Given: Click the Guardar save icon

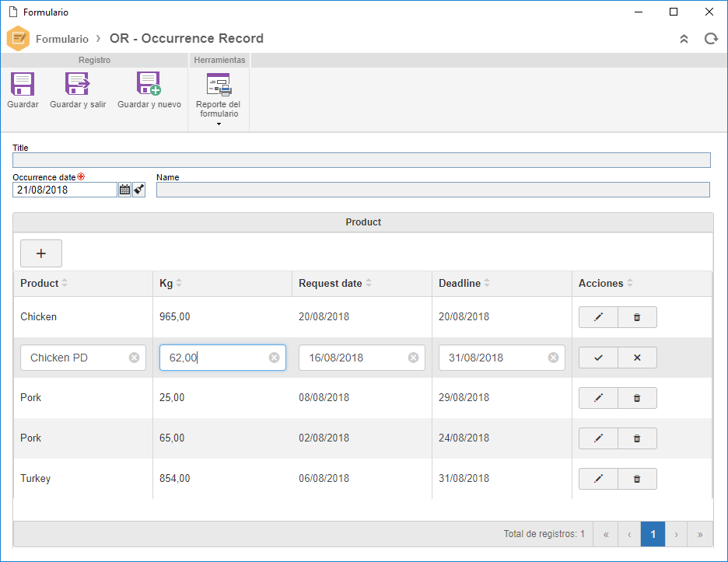Looking at the screenshot, I should click(x=23, y=84).
